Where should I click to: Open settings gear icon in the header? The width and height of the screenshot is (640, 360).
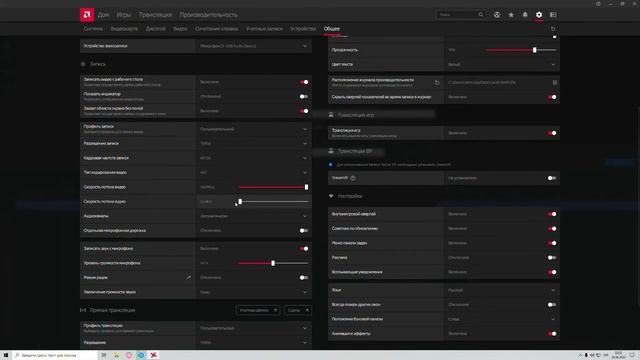click(539, 15)
